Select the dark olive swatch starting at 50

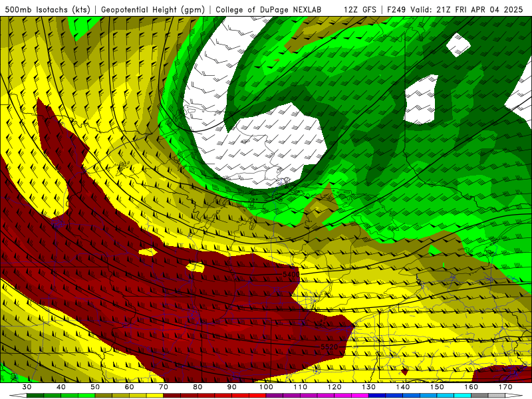pos(104,396)
